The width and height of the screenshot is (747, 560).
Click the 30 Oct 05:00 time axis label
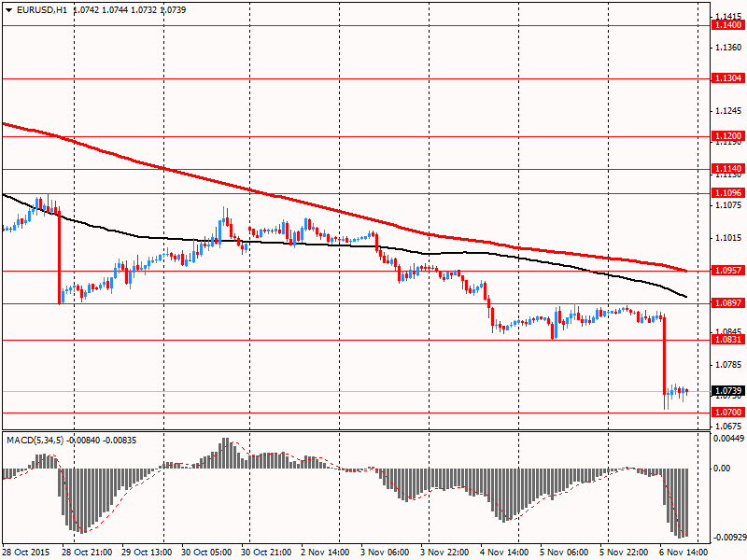point(206,553)
